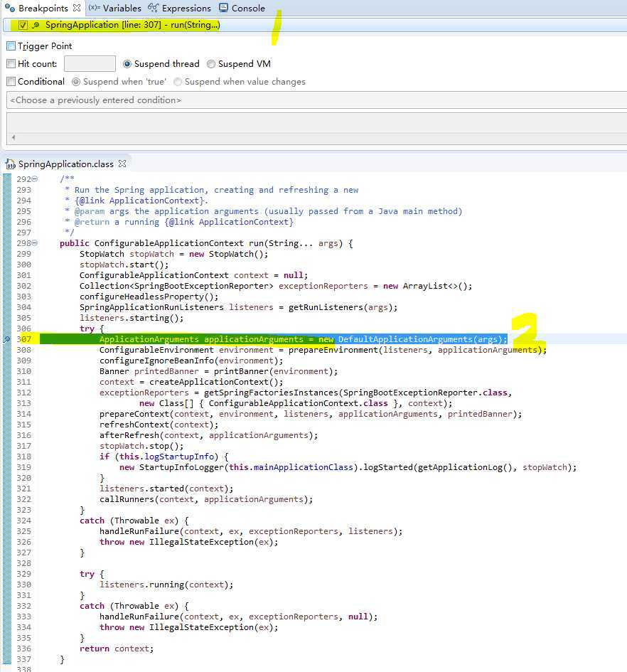Choose the Suspend VM radio button
Viewport: 627px width, 672px height.
211,64
